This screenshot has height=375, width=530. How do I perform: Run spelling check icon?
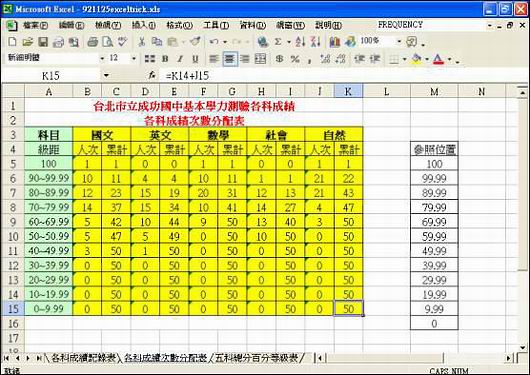pos(122,42)
